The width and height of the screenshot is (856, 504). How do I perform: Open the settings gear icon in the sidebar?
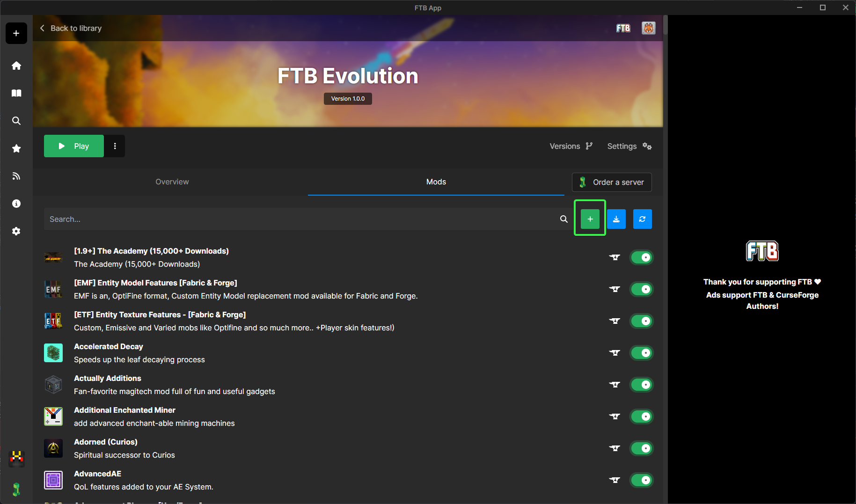tap(16, 231)
